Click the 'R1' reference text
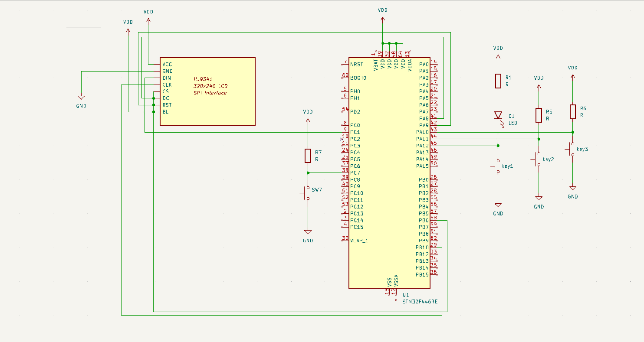Screen dimensions: 644x342 (508, 77)
